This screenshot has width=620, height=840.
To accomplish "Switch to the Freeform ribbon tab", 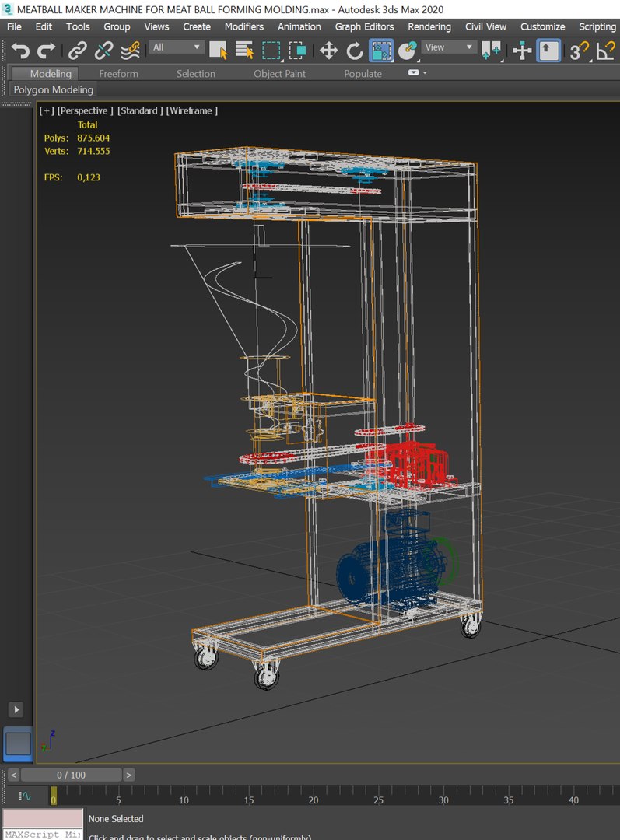I will tap(118, 73).
